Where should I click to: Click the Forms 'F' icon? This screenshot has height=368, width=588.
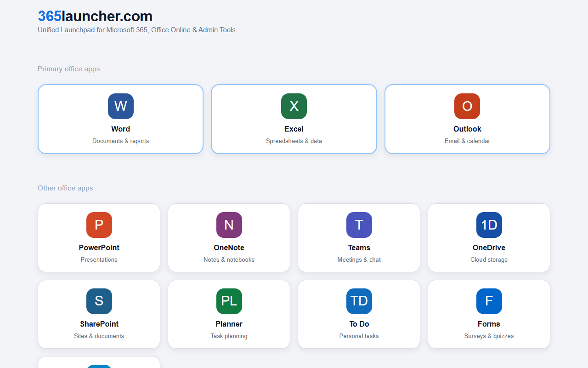click(x=489, y=301)
